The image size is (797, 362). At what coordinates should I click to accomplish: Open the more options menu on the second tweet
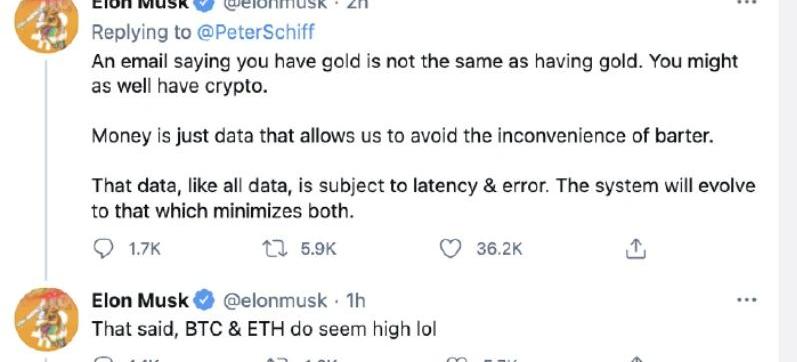coord(747,300)
